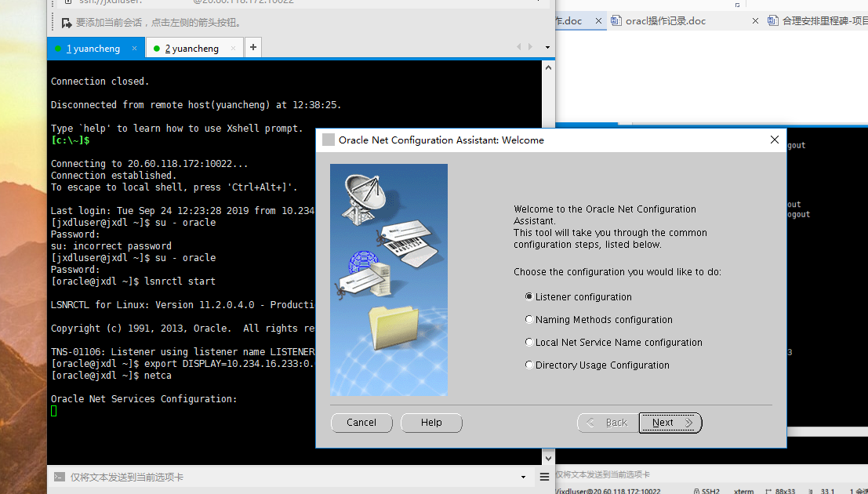The height and width of the screenshot is (494, 868).
Task: Click the SSH2 status bar indicator
Action: [x=706, y=491]
